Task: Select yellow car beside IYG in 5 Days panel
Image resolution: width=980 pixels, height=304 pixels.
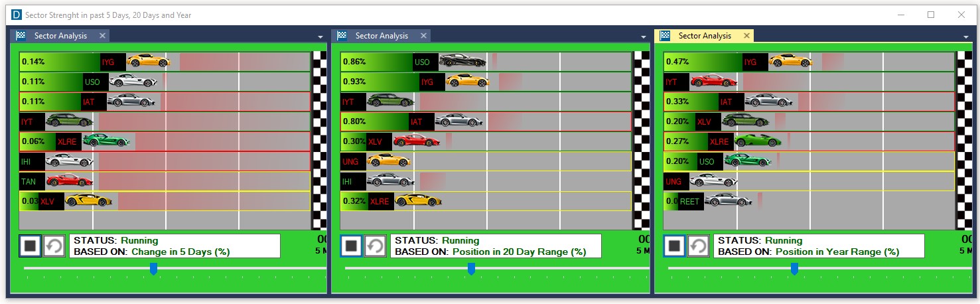Action: 149,61
